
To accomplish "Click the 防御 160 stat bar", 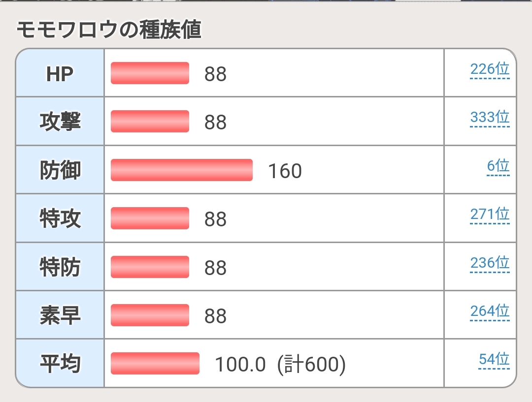I will coord(181,170).
